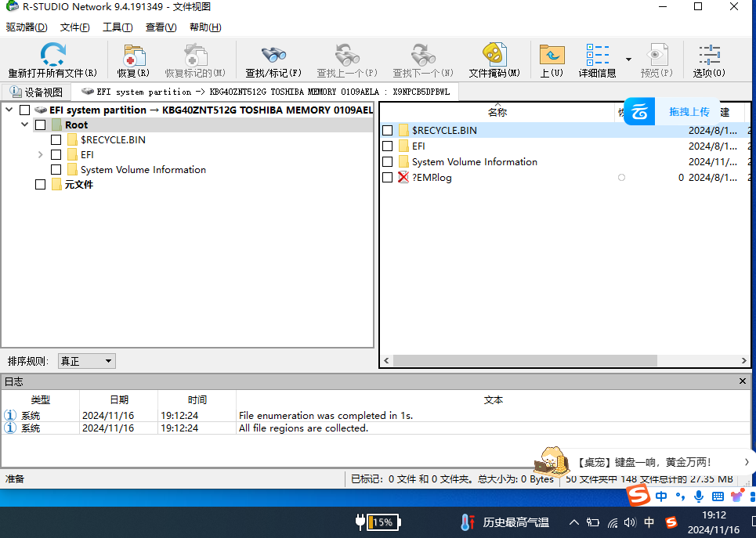Toggle the 元文件 checkbox in tree
The height and width of the screenshot is (538, 756).
coord(41,185)
